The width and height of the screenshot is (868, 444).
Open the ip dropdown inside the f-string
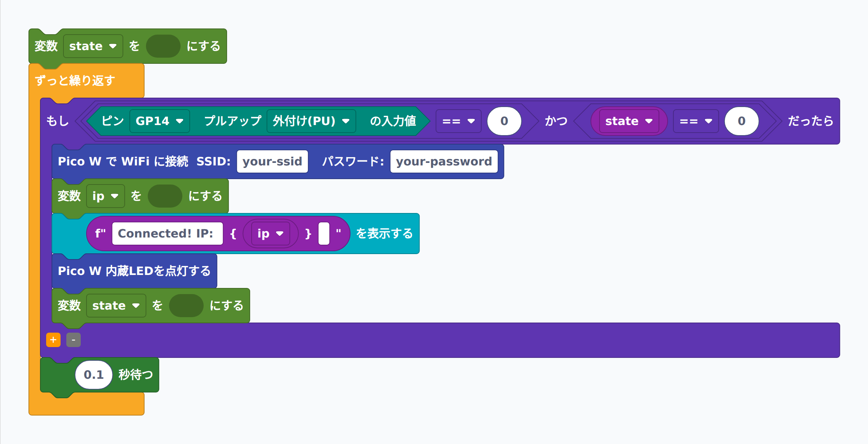[271, 234]
